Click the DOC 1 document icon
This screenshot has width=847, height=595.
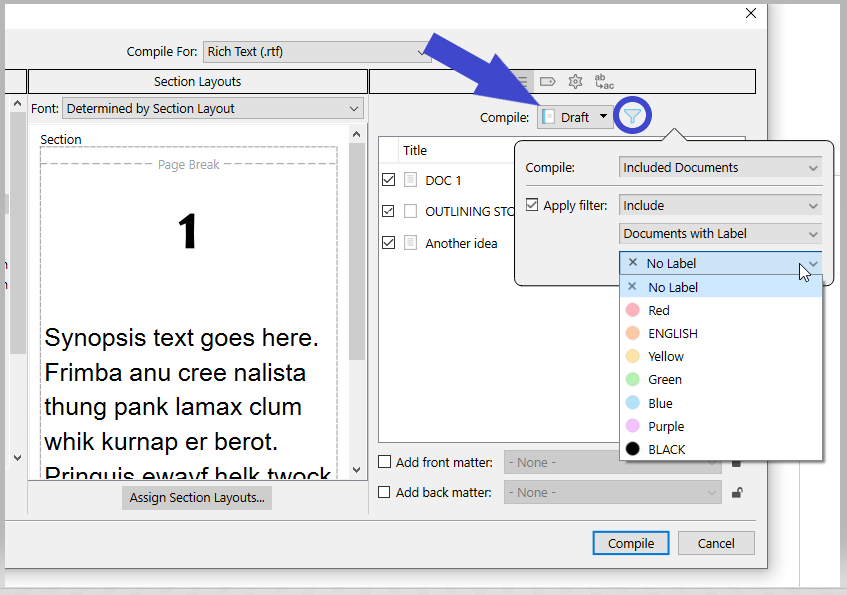click(411, 180)
